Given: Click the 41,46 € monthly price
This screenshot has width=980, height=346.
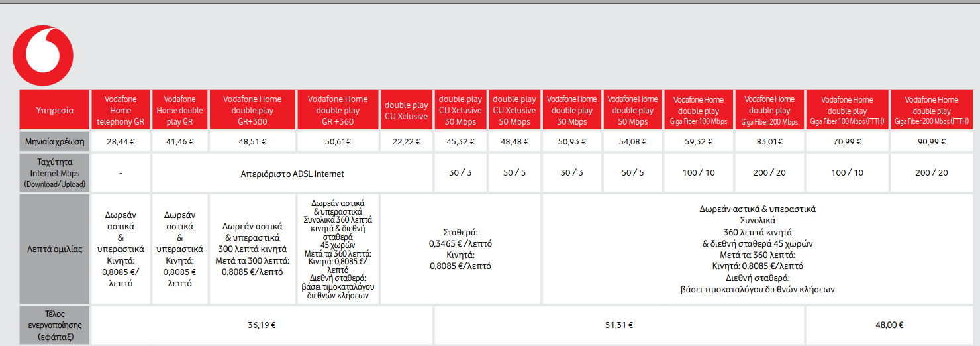Looking at the screenshot, I should (179, 141).
